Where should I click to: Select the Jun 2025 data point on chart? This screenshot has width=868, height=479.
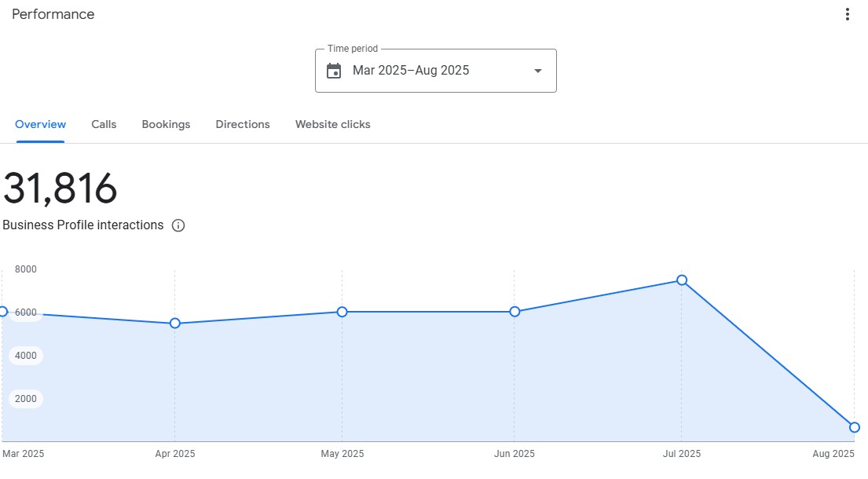pyautogui.click(x=515, y=312)
